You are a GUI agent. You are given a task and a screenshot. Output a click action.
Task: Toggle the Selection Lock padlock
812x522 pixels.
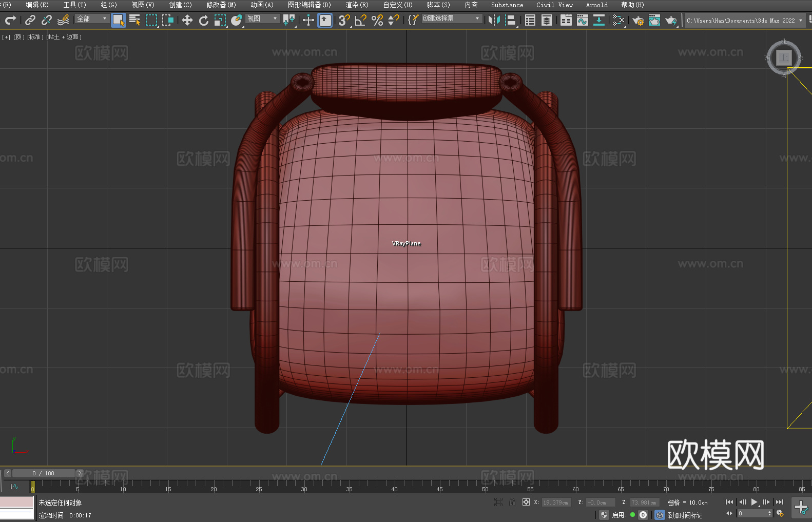[x=512, y=502]
